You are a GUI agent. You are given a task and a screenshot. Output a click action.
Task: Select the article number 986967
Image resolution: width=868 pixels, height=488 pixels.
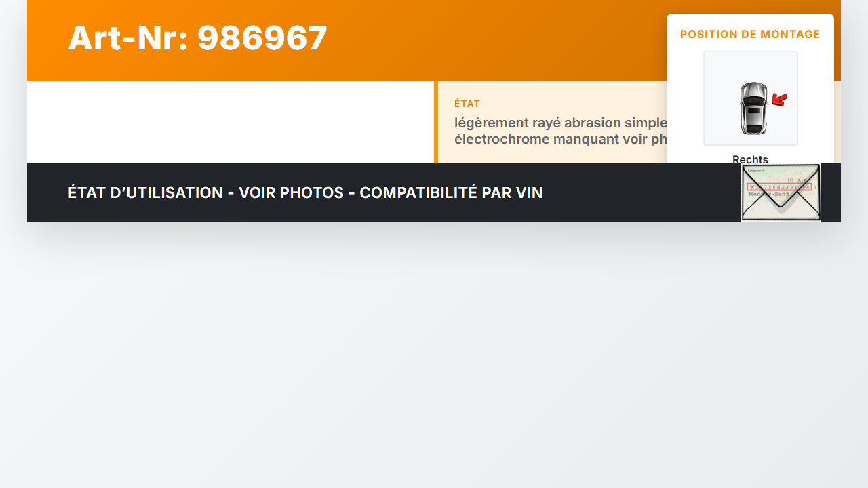click(x=262, y=38)
